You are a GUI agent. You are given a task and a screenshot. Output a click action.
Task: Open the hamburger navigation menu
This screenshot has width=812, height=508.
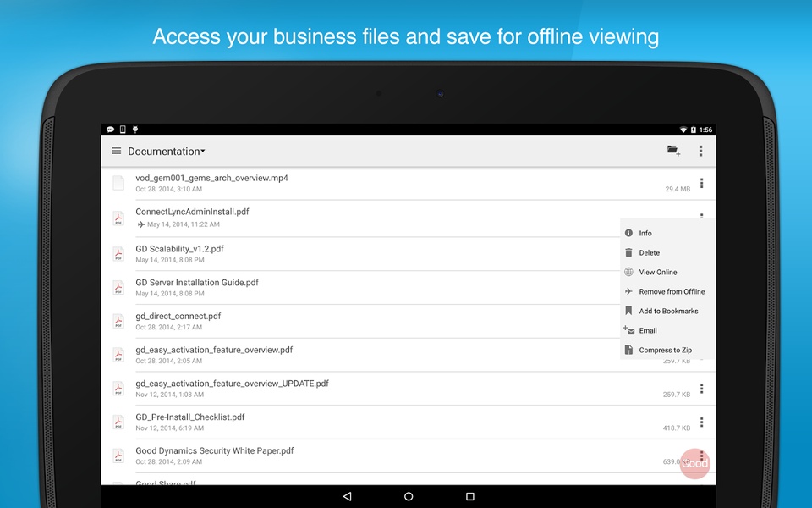click(x=117, y=151)
